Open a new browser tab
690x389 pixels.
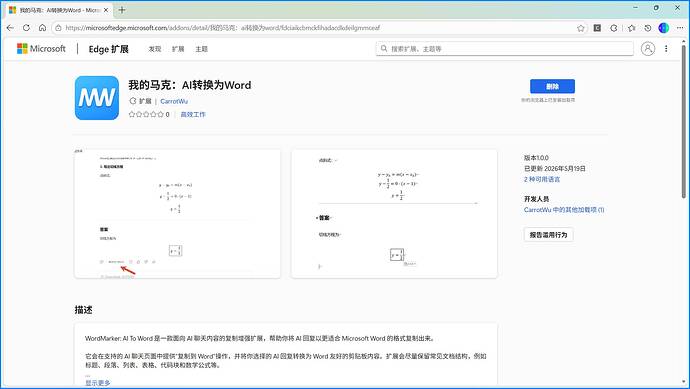point(122,10)
